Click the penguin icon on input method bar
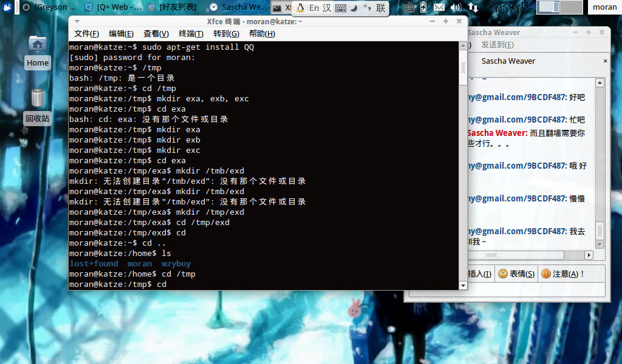Screen dimensions: 622x364 pos(300,8)
